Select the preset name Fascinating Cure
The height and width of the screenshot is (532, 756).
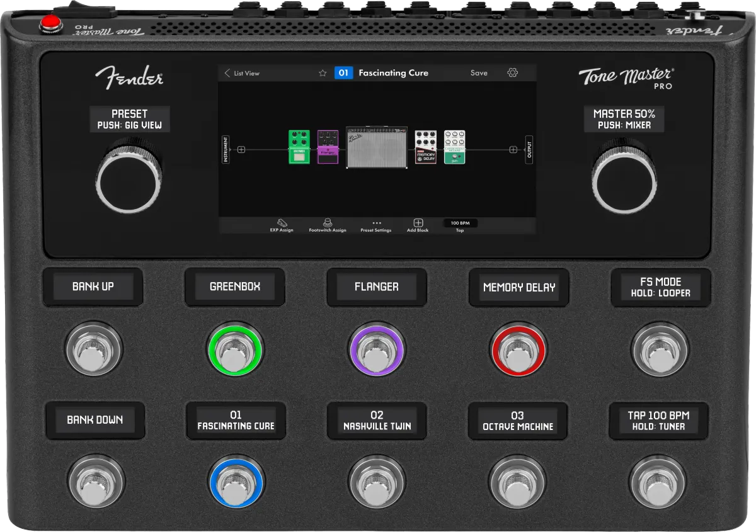(x=393, y=73)
